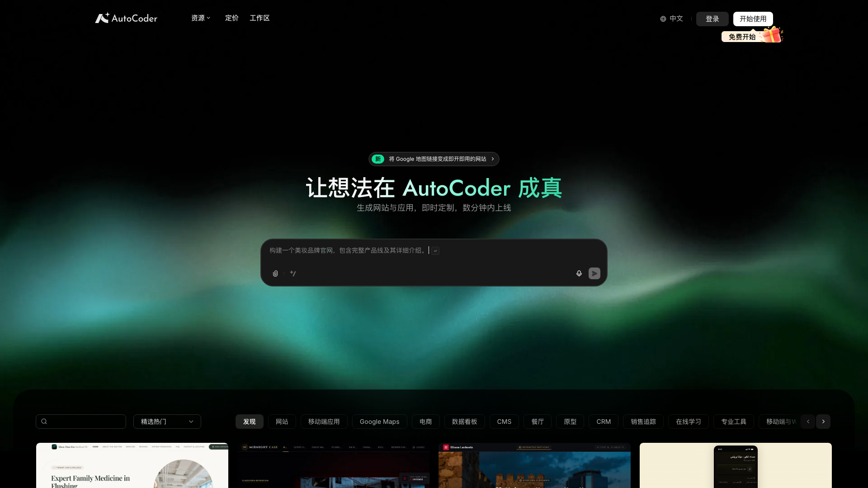Open the 中文 language selector
Screen dimensions: 868x488
coord(672,19)
